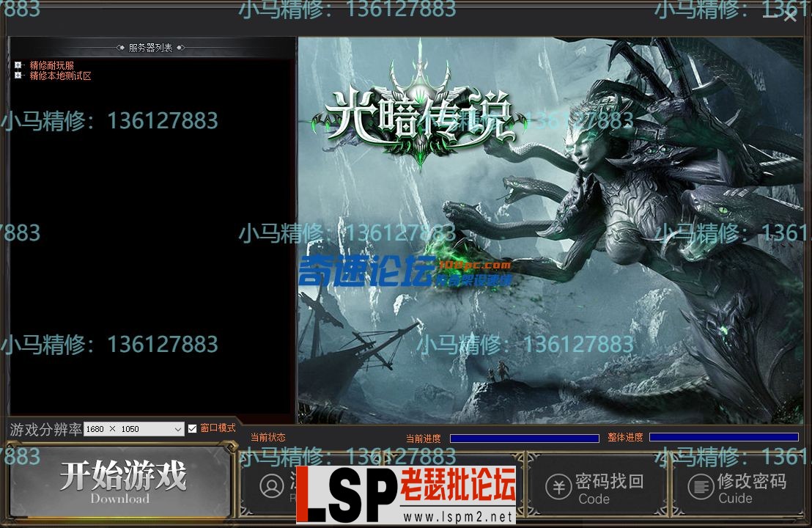Click the document lines icon on 修改密码
Viewport: 812px width, 528px height.
point(701,487)
